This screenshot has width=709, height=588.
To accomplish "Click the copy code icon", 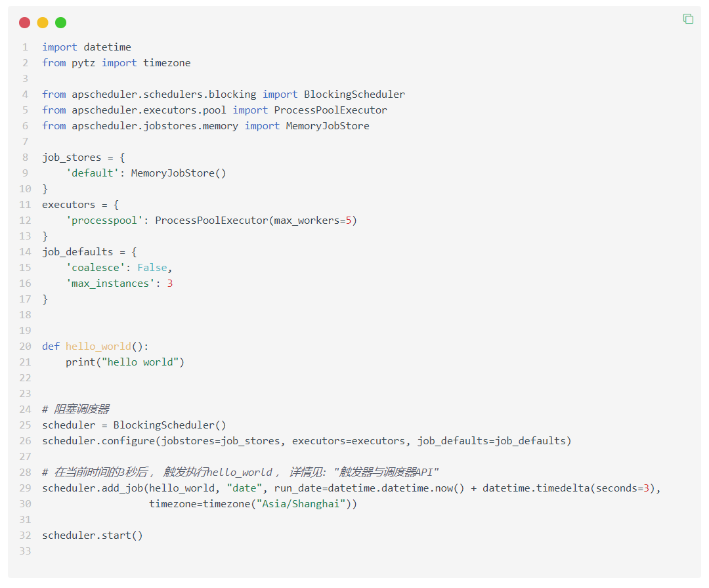I will 688,19.
